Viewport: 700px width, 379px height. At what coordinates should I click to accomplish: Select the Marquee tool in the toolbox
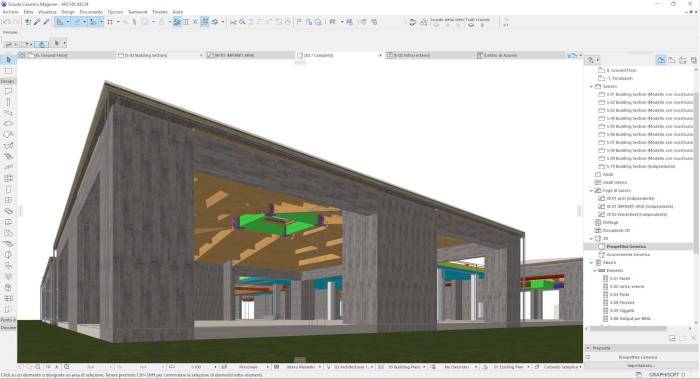(x=8, y=71)
